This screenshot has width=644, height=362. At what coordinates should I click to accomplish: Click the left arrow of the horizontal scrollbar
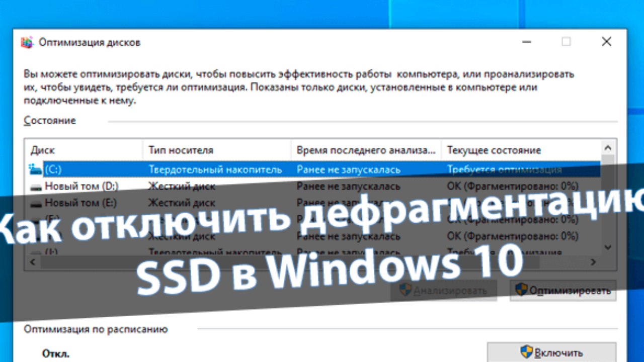(32, 262)
